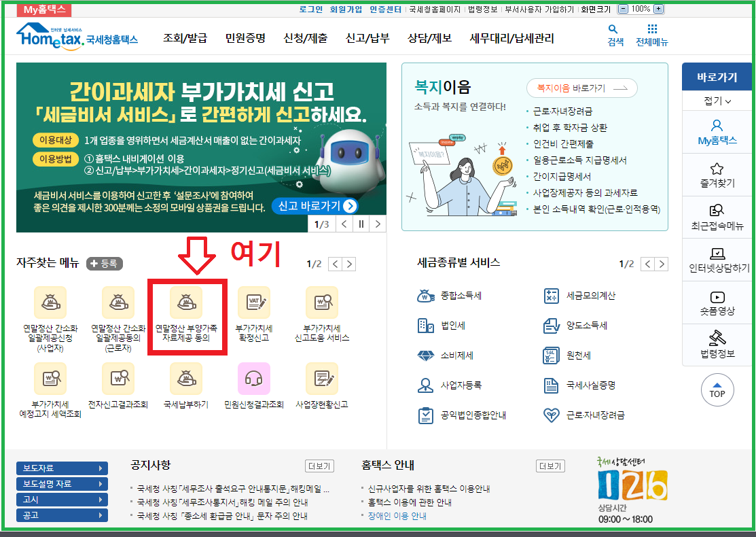Open the 조회/발급 menu

pyautogui.click(x=185, y=38)
